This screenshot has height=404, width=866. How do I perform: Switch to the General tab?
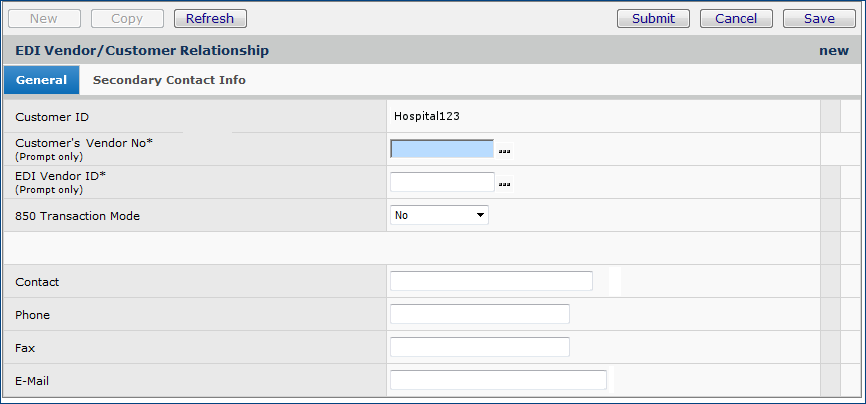click(41, 80)
